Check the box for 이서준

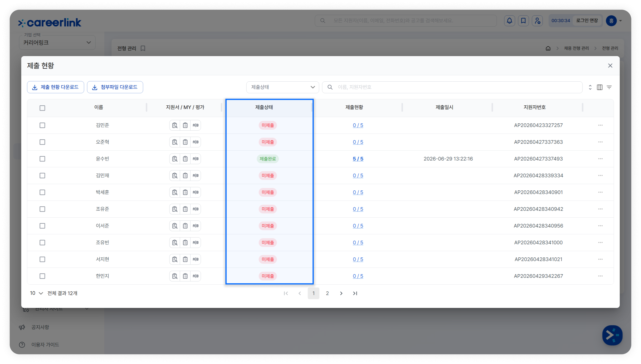pyautogui.click(x=42, y=226)
